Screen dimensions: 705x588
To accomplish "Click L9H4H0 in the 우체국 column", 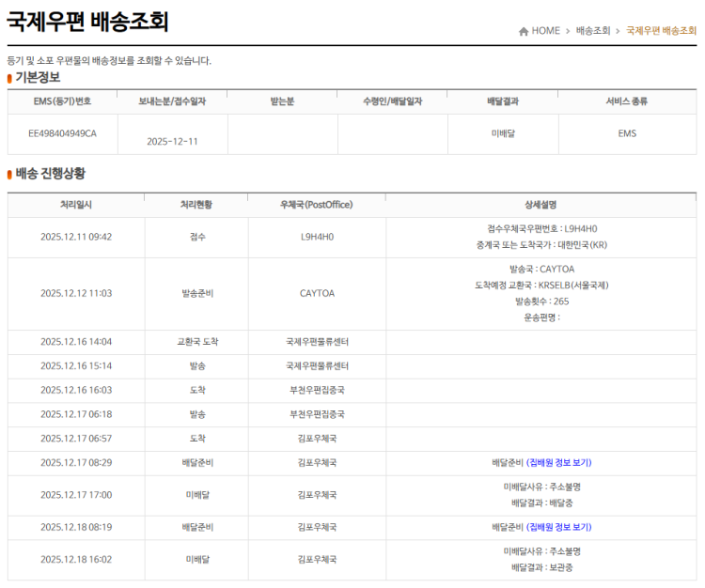I will pyautogui.click(x=317, y=237).
